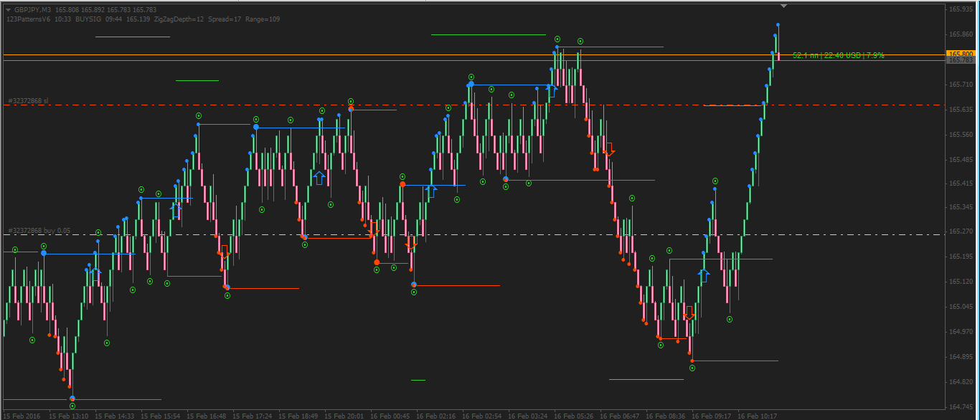The width and height of the screenshot is (980, 420).
Task: Click the red sell arrow near the 165.045 level
Action: click(689, 313)
